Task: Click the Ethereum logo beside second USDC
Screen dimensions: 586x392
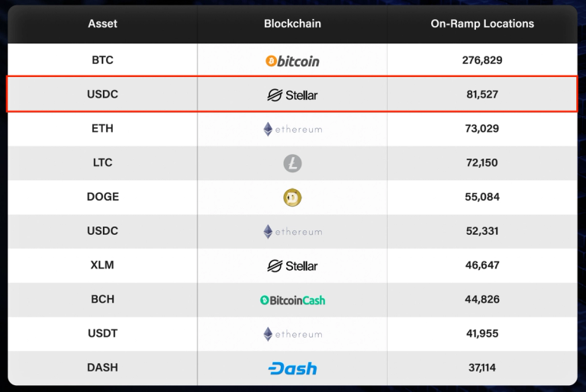Action: point(293,232)
